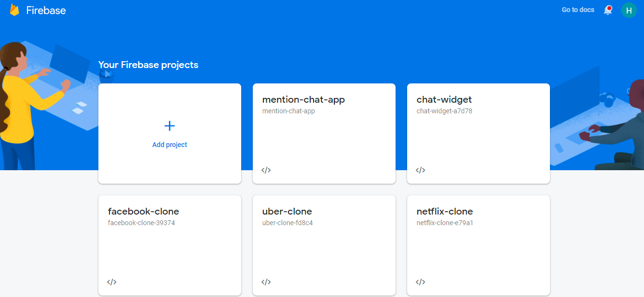Viewport: 644px width, 297px height.
Task: Open the netflix-clone project title
Action: click(x=445, y=211)
